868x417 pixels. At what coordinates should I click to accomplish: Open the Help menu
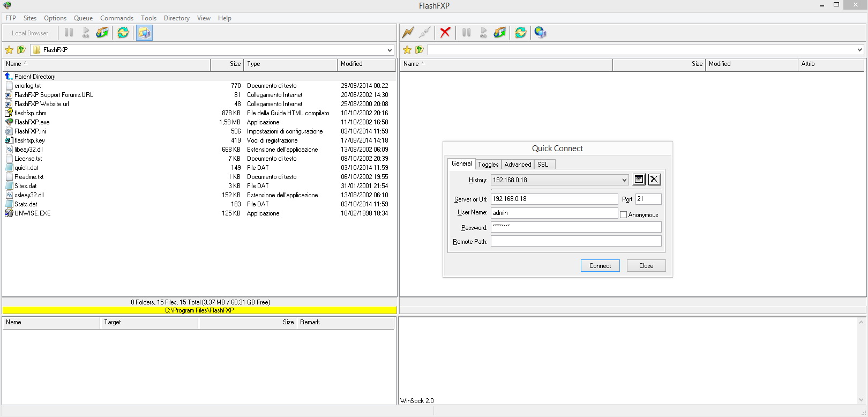coord(225,18)
